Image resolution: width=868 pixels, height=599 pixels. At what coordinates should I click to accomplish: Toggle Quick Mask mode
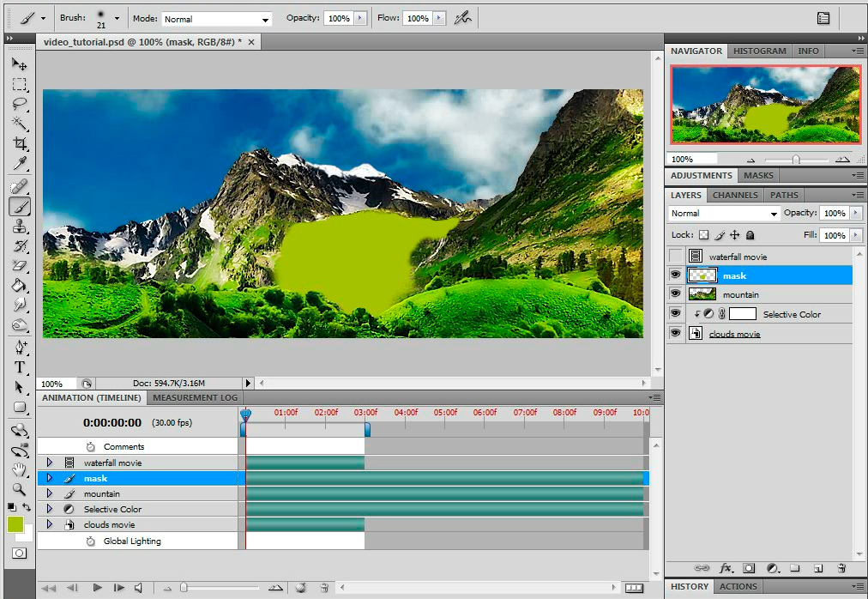pyautogui.click(x=20, y=553)
